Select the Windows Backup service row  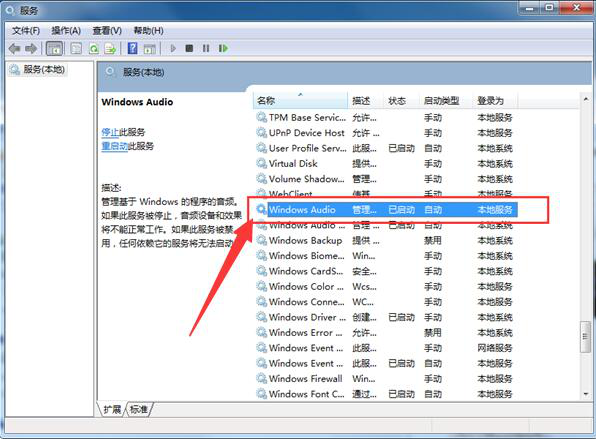pos(386,240)
